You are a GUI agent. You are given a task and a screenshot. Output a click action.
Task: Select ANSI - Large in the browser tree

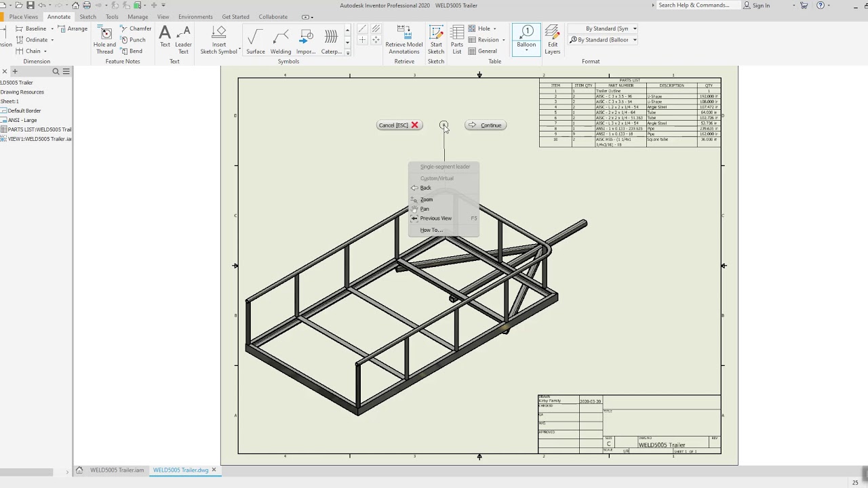[22, 120]
